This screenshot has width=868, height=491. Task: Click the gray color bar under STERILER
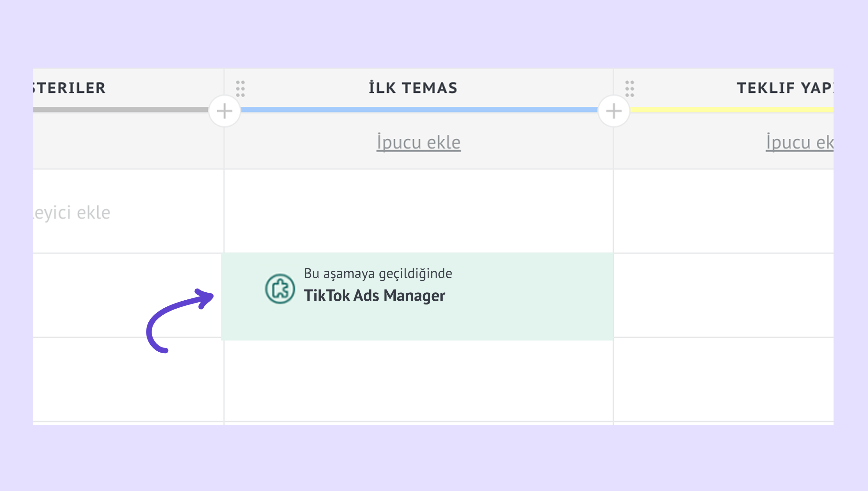[121, 110]
